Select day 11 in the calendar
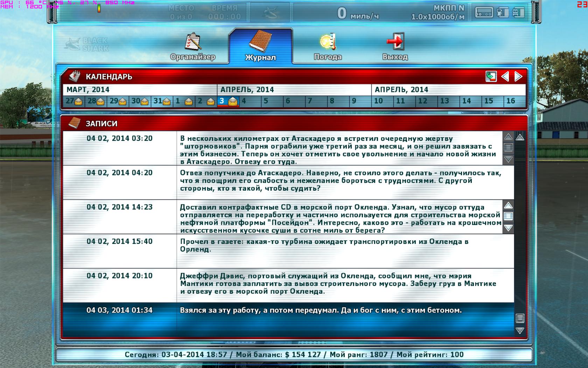Viewport: 588px width, 368px height. pyautogui.click(x=405, y=101)
